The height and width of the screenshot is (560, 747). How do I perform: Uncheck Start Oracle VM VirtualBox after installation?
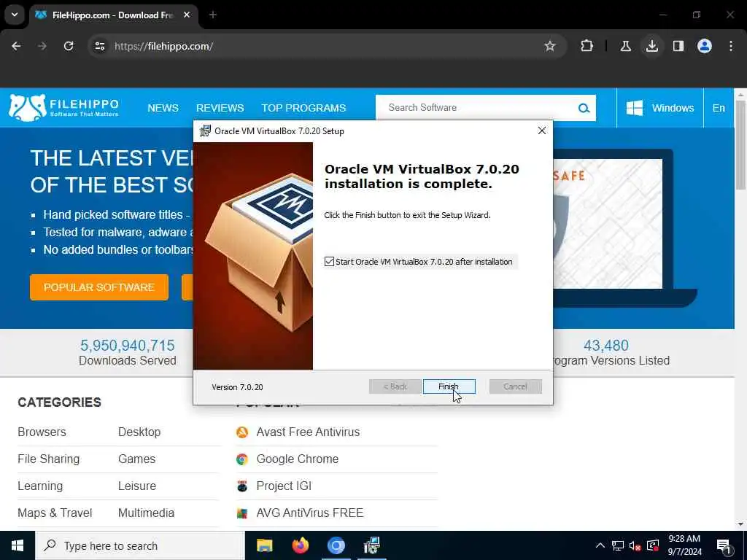329,262
